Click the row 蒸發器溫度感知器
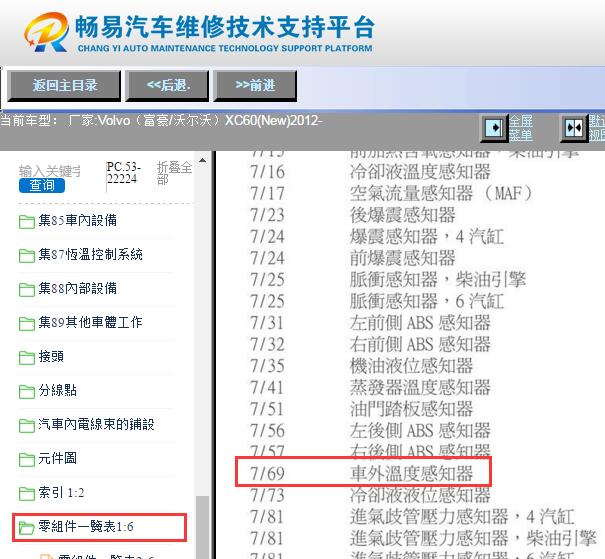 pos(370,388)
